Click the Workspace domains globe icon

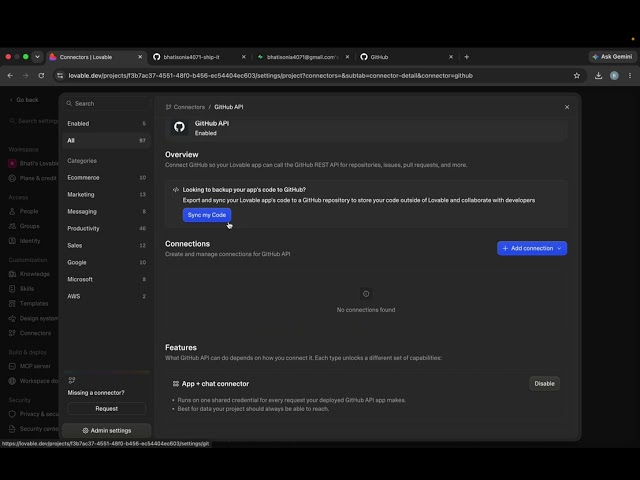[12, 381]
